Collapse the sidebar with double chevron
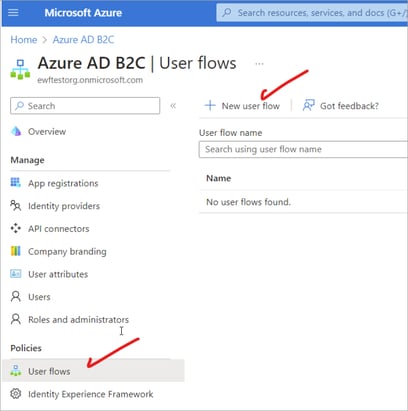 click(173, 106)
